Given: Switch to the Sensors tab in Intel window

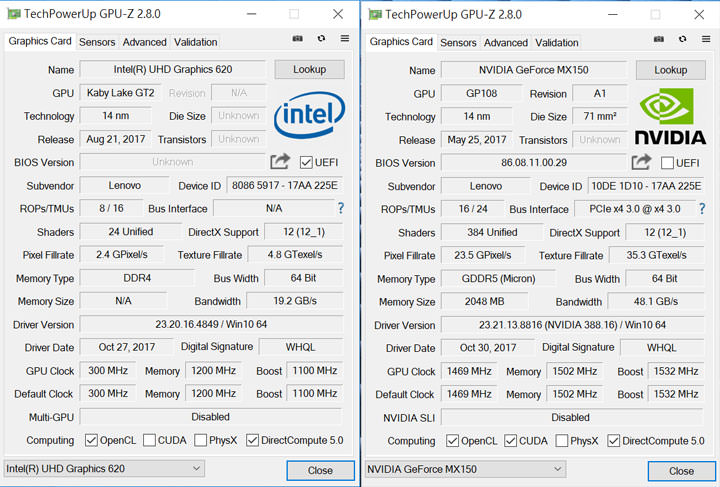Looking at the screenshot, I should (97, 42).
